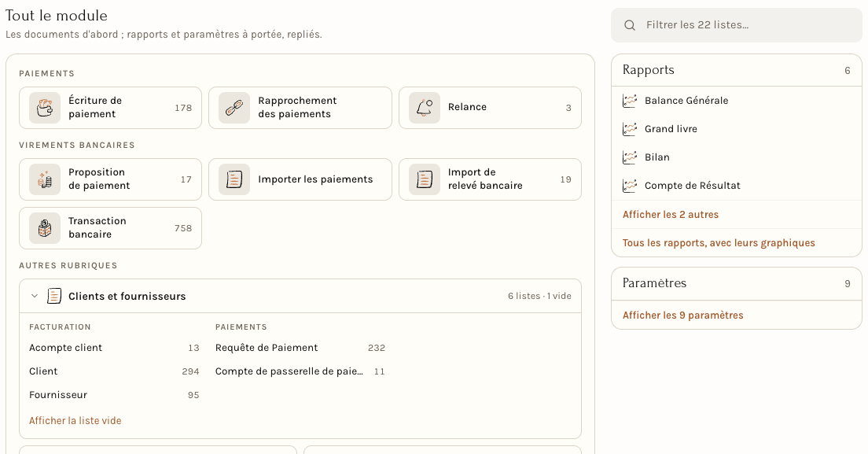Click the Proposition de paiement coins icon
The image size is (868, 454).
(x=45, y=179)
